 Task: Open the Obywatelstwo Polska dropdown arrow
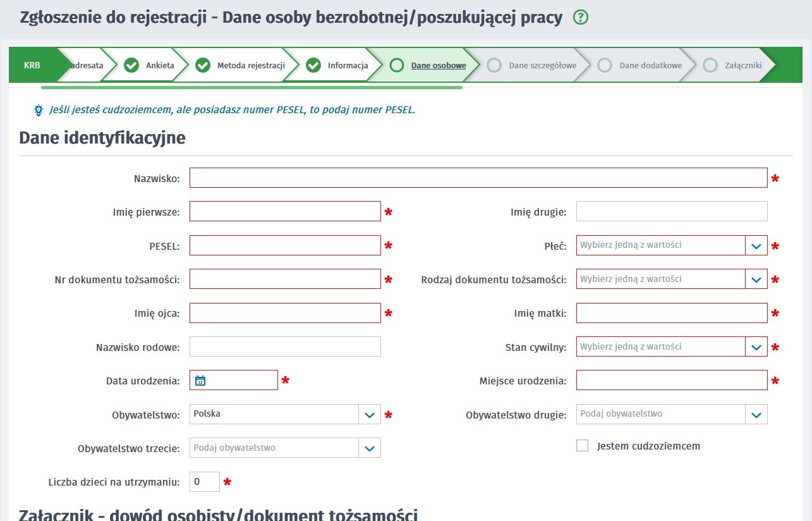click(370, 414)
